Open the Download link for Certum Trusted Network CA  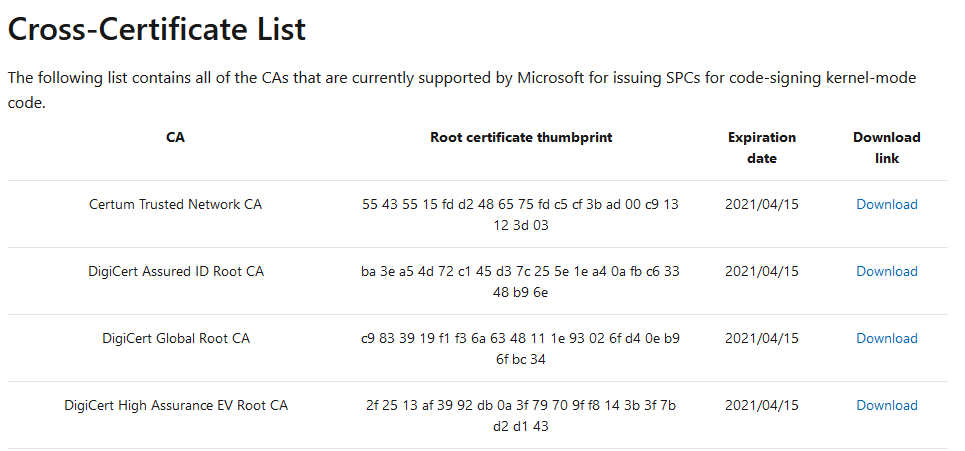coord(886,204)
